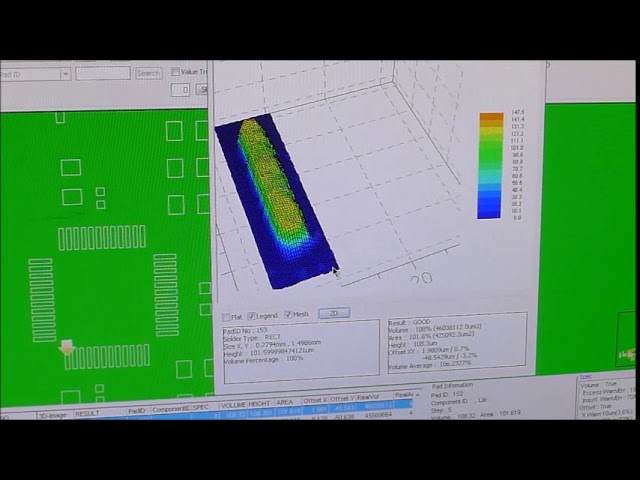This screenshot has height=480, width=640.
Task: Click the green middle band of the height legend
Action: coord(490,153)
